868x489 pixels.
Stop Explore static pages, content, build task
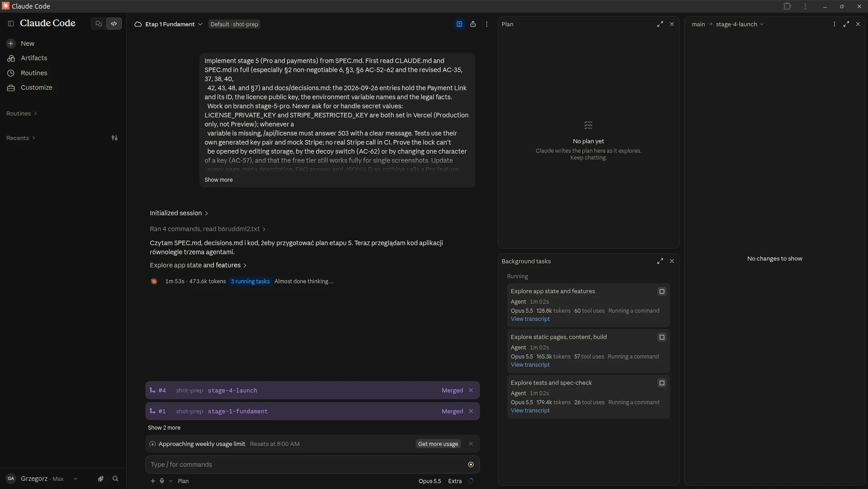pos(662,337)
